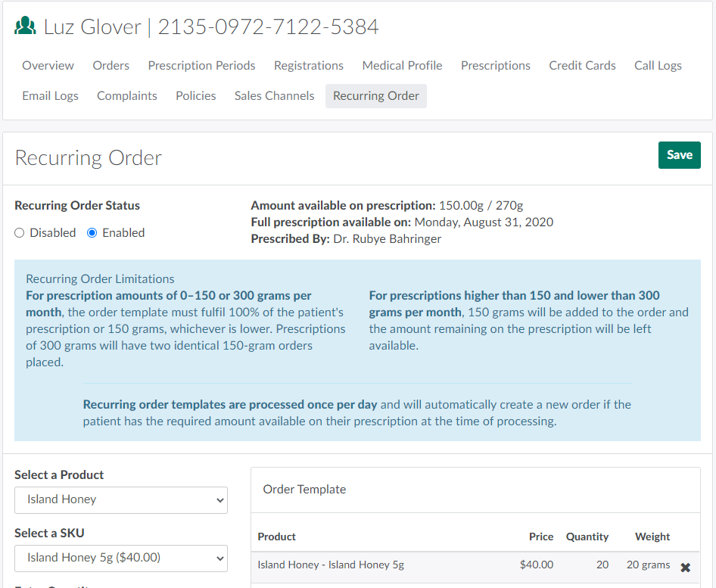This screenshot has width=716, height=588.
Task: Switch to the Prescriptions tab
Action: coord(496,66)
